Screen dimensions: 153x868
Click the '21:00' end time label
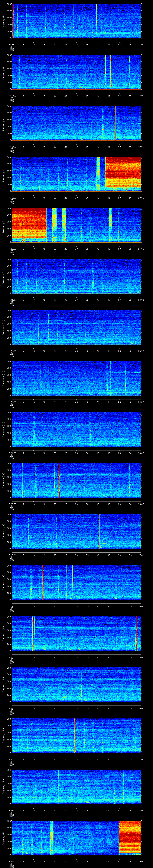coord(141,249)
